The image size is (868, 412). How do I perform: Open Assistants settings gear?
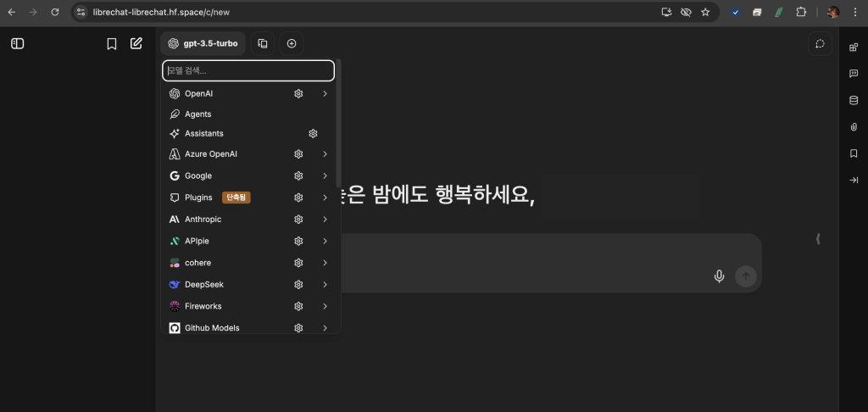tap(313, 133)
